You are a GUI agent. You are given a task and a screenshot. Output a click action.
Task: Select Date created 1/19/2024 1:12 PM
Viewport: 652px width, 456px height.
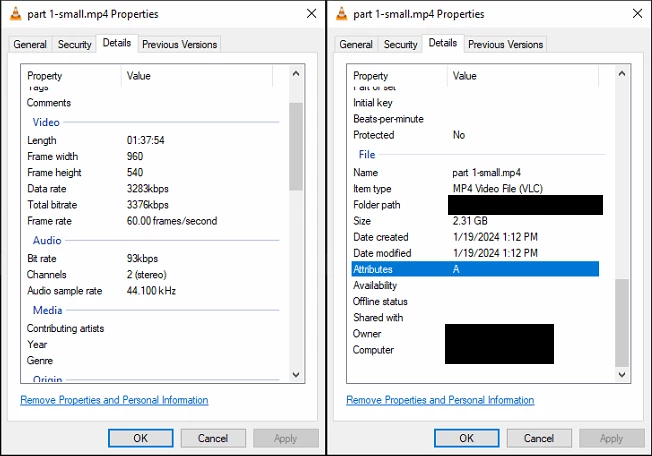(x=495, y=237)
